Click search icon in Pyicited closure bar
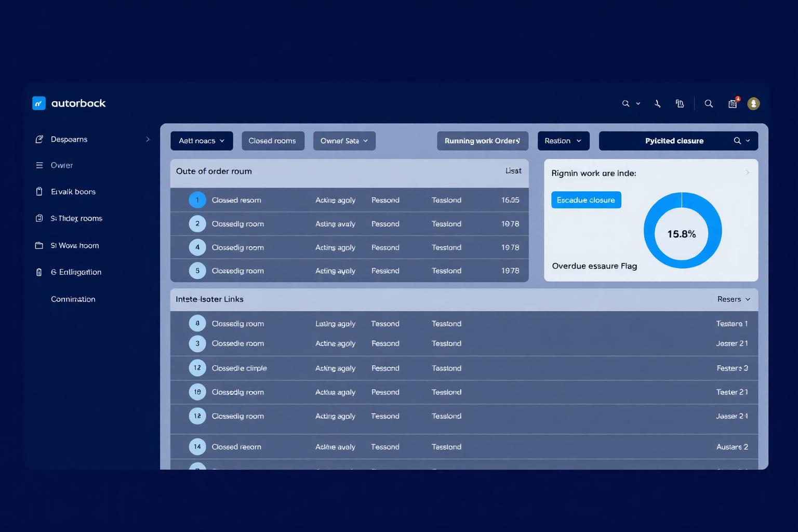Image resolution: width=798 pixels, height=532 pixels. point(737,141)
